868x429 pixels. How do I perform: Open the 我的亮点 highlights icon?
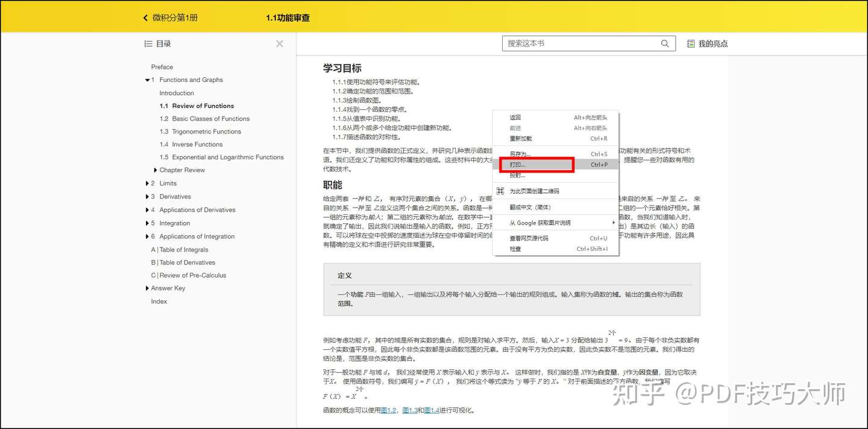[691, 43]
